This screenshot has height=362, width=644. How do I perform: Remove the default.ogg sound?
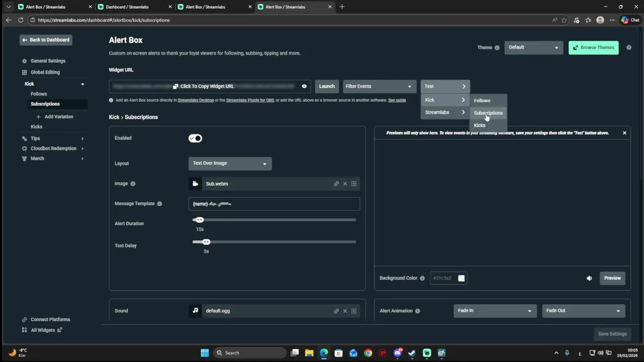click(x=345, y=311)
